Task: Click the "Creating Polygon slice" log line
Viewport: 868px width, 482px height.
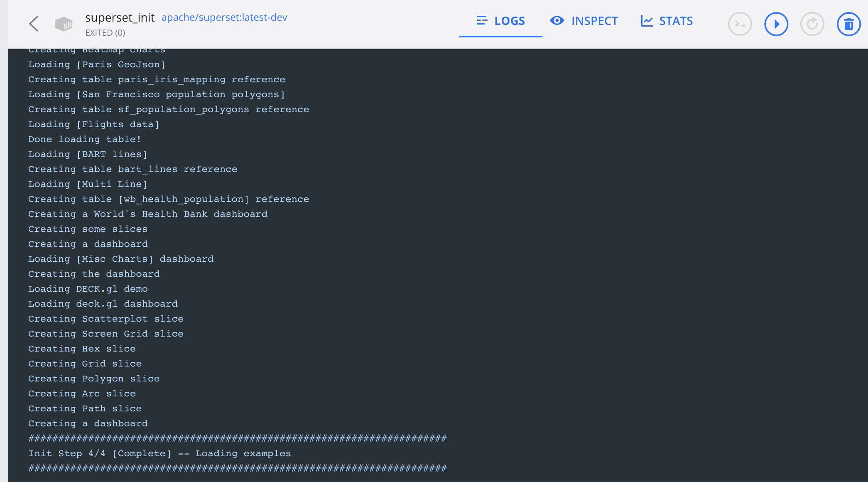Action: point(94,378)
